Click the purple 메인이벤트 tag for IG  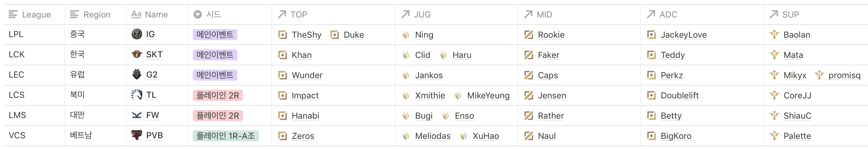215,35
